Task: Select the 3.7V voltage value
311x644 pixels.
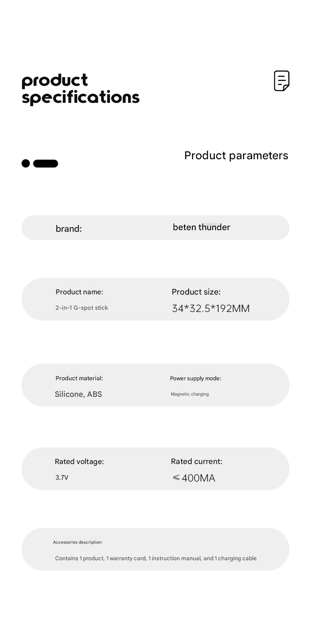Action: coord(62,478)
